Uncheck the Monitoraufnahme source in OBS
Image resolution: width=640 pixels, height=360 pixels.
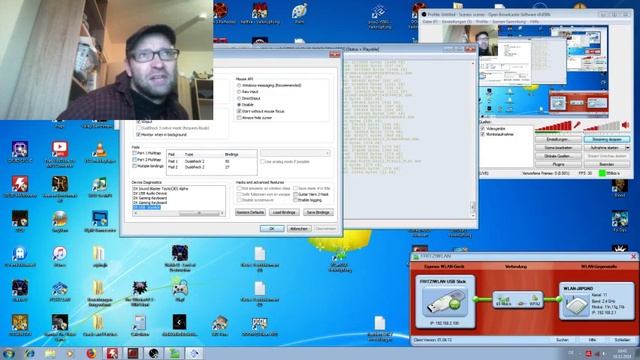[x=483, y=134]
